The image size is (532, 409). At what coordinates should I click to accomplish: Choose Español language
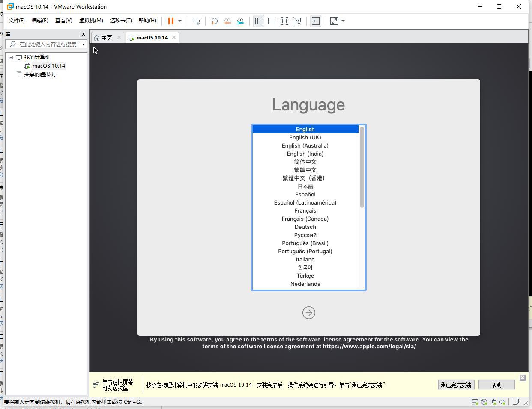(305, 194)
